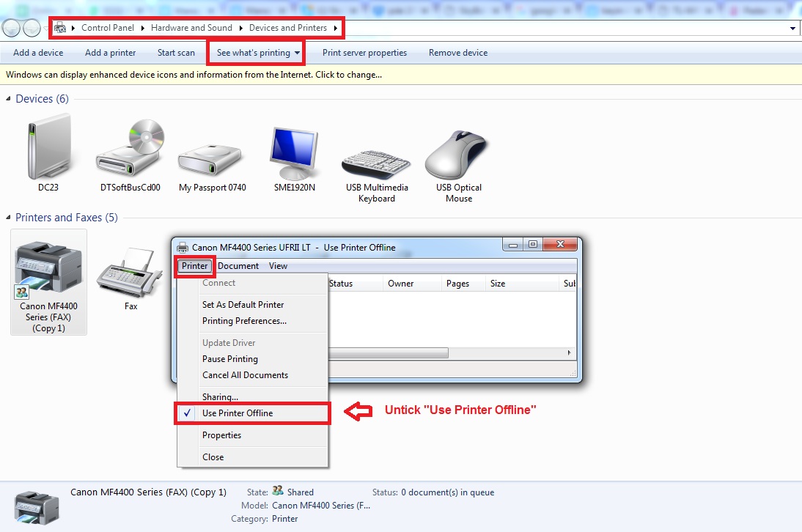The image size is (802, 532).
Task: Click the Devices and Printers address bar icon
Action: click(x=60, y=28)
